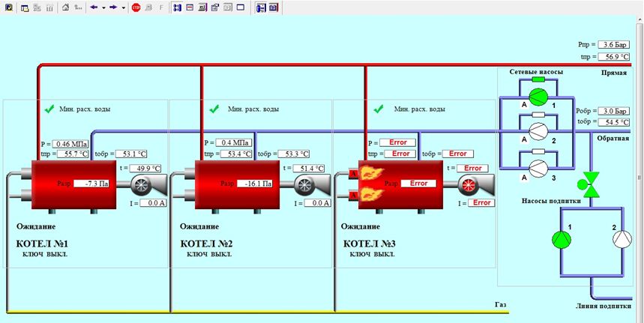Click boiler 3 pressure Error field
The height and width of the screenshot is (323, 644).
pyautogui.click(x=397, y=142)
